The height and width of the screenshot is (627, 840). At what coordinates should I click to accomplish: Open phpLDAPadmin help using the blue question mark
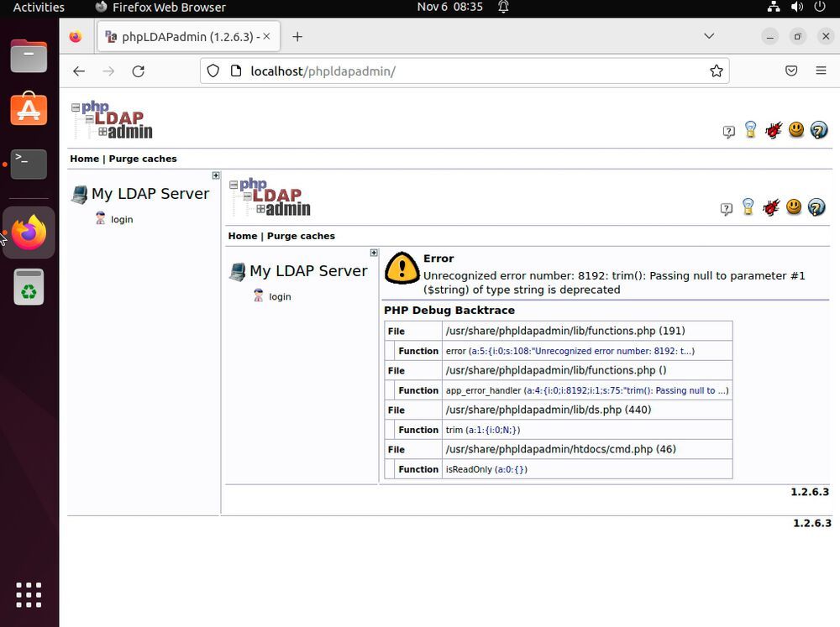pos(819,130)
